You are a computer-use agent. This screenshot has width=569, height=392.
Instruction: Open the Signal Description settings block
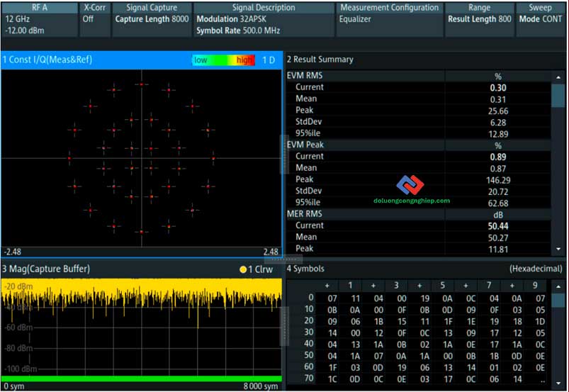tap(264, 19)
